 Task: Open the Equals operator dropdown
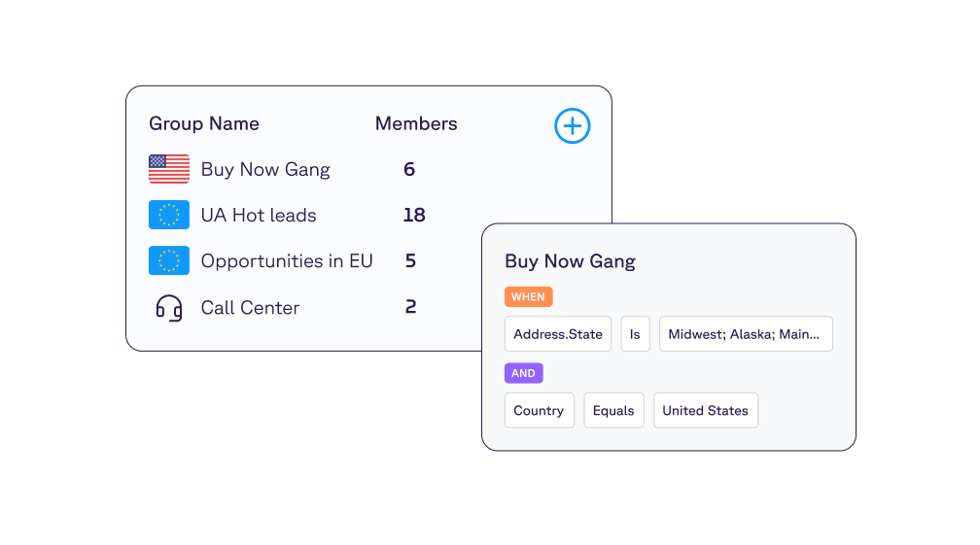click(613, 410)
